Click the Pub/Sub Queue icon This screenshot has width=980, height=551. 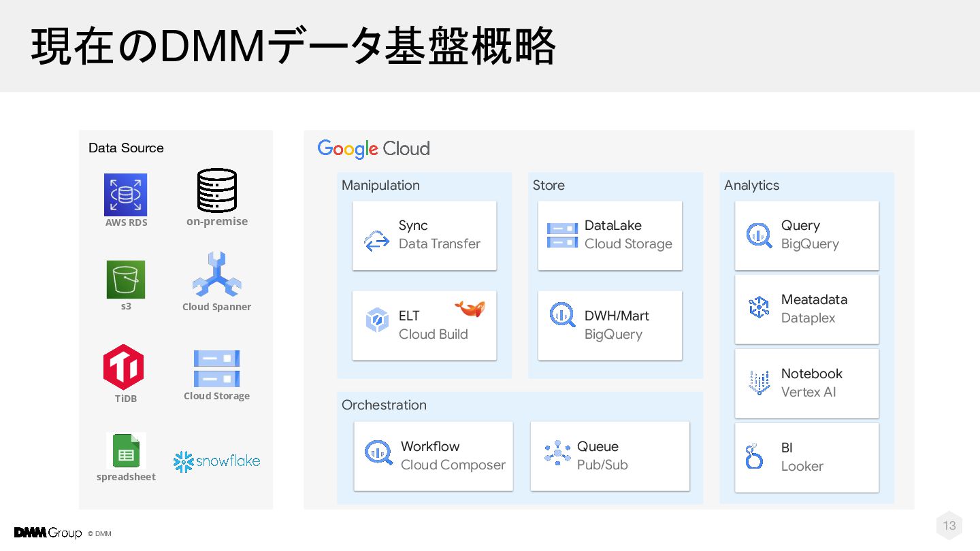point(557,453)
